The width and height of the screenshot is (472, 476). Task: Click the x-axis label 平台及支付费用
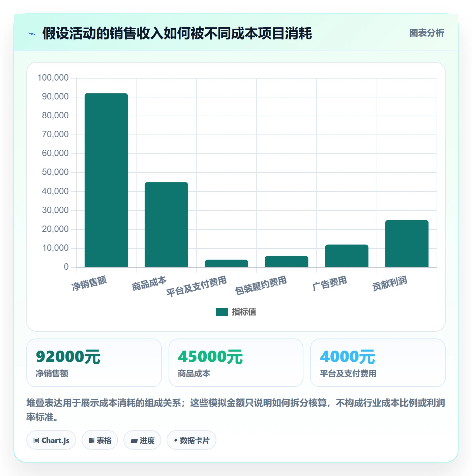click(197, 286)
